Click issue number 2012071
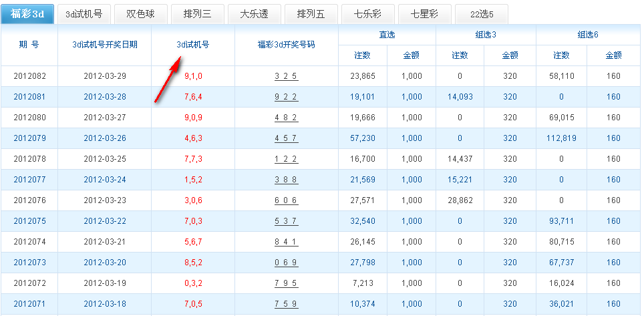The width and height of the screenshot is (644, 316). pos(29,304)
